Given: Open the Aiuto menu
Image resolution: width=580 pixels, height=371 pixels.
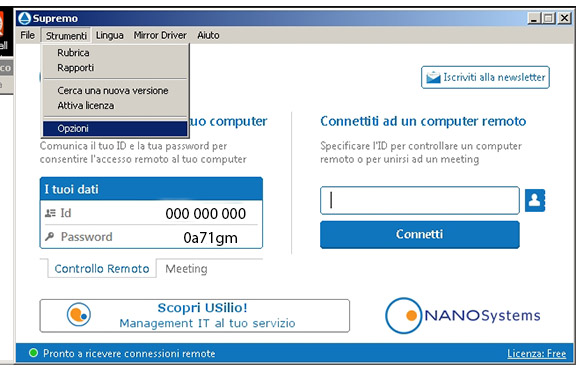Looking at the screenshot, I should coord(208,35).
